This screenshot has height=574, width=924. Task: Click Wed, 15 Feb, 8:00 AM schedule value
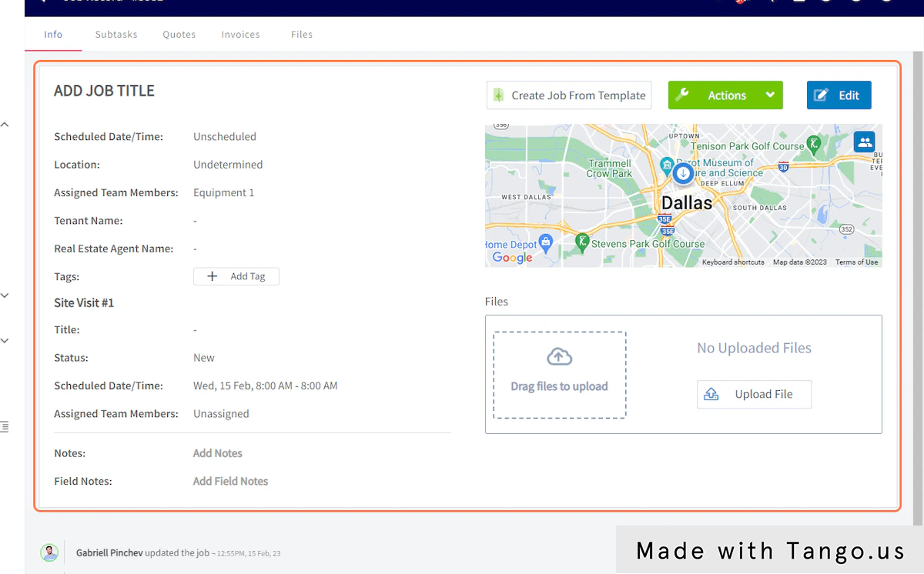[x=265, y=385]
